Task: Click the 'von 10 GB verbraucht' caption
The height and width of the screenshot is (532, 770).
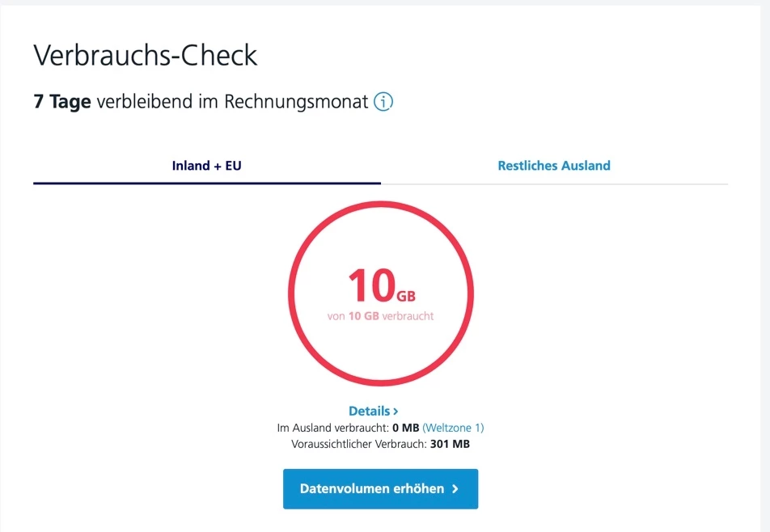Action: point(380,316)
